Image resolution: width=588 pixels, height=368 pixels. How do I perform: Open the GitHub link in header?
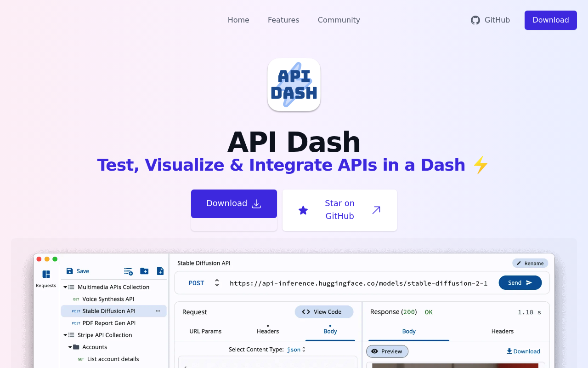click(491, 20)
